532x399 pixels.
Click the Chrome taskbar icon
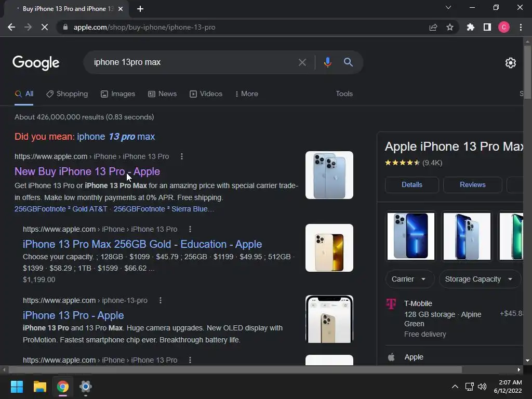pos(63,387)
